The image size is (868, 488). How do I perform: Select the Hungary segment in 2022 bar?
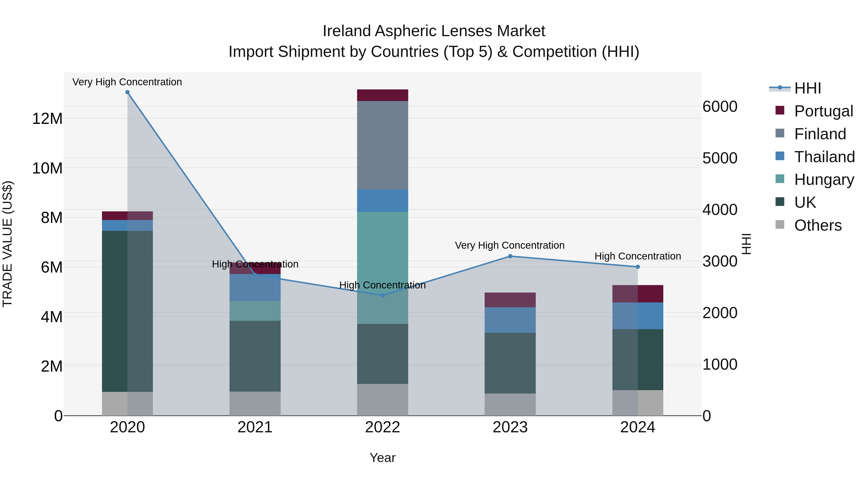point(382,268)
